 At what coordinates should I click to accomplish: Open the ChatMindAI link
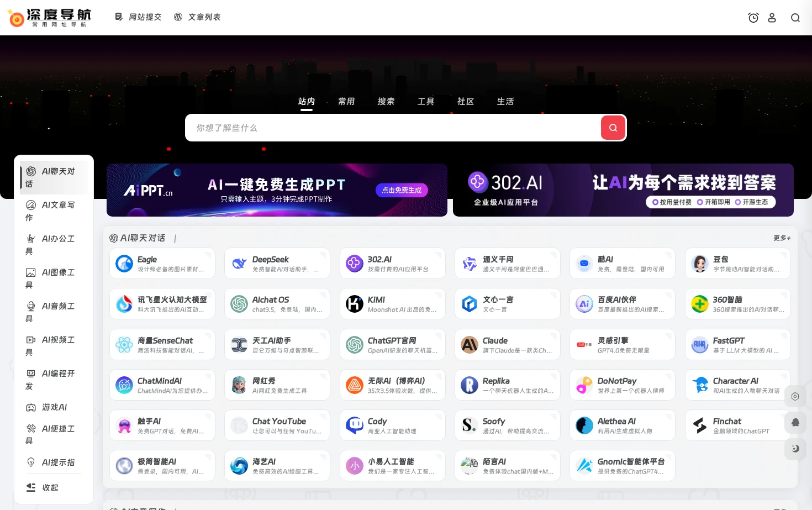(162, 385)
